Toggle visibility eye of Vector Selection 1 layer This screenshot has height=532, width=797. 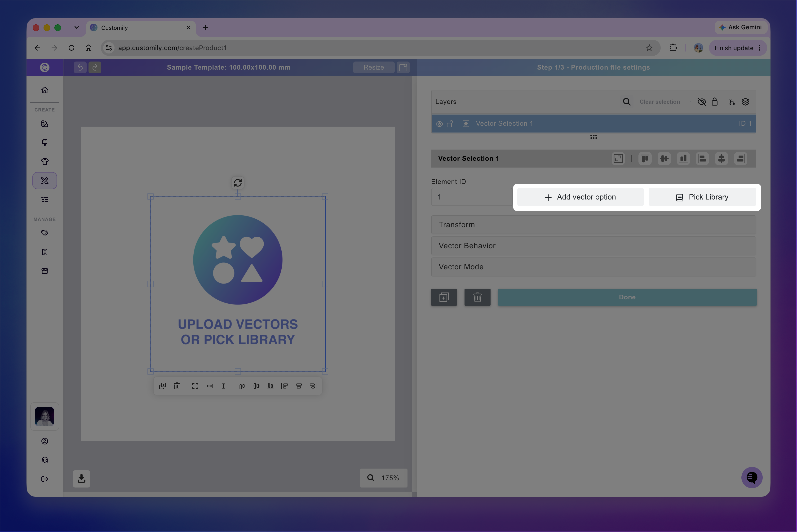coord(439,124)
